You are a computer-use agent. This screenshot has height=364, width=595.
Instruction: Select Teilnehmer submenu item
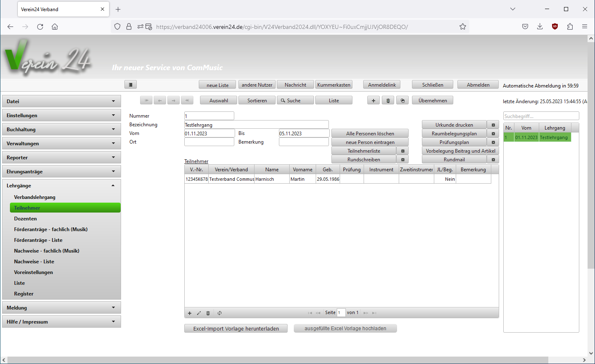[65, 208]
